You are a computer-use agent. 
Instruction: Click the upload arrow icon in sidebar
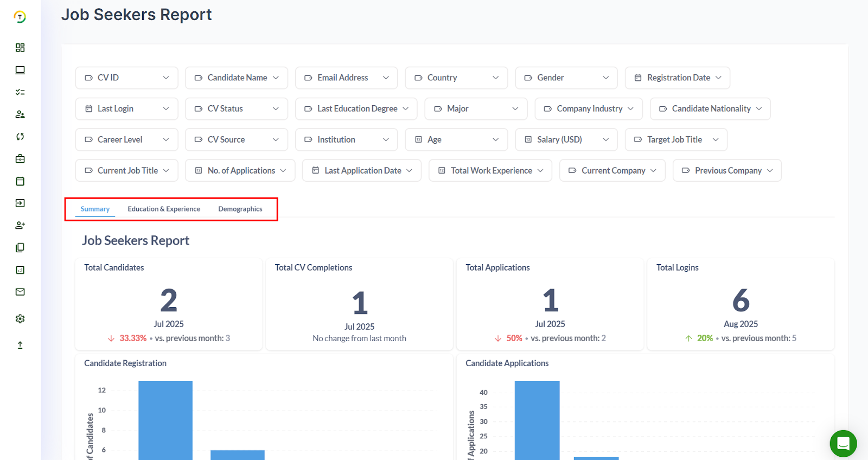(20, 345)
